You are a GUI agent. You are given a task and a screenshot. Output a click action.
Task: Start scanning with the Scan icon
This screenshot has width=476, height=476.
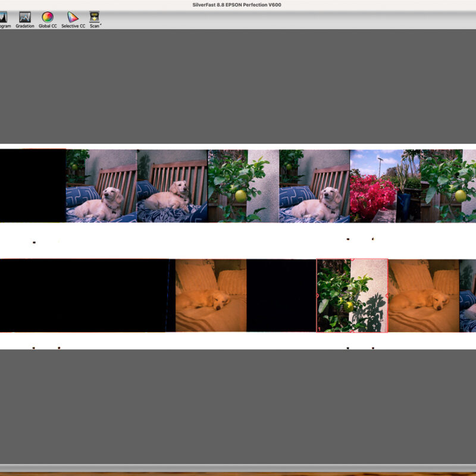(x=93, y=16)
